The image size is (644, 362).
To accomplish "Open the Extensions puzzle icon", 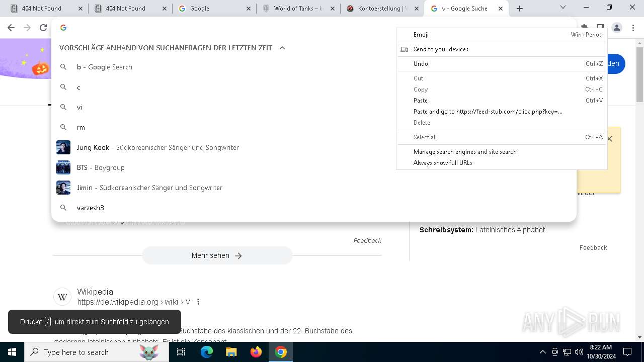I will (x=584, y=27).
